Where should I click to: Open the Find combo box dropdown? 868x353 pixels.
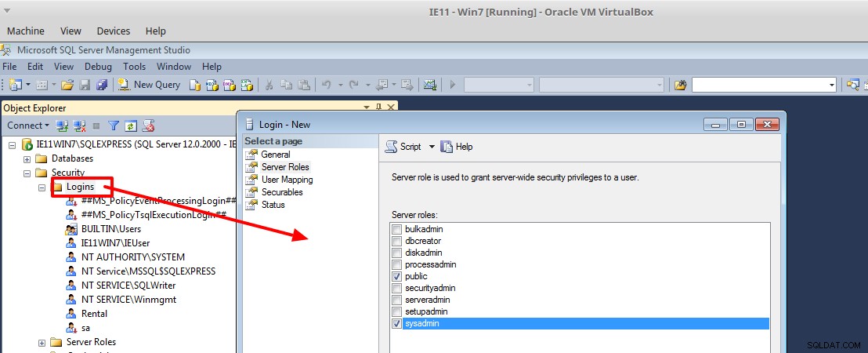[x=832, y=86]
